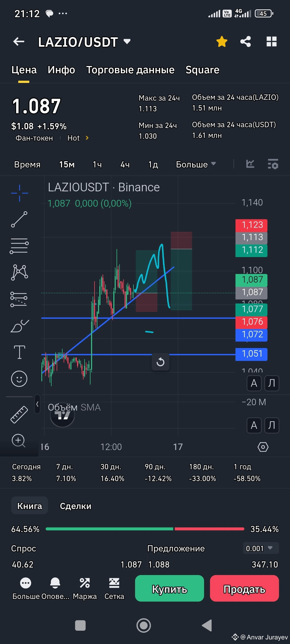Tap the back arrow icon
Viewport: 290px width, 644px height.
click(x=19, y=42)
